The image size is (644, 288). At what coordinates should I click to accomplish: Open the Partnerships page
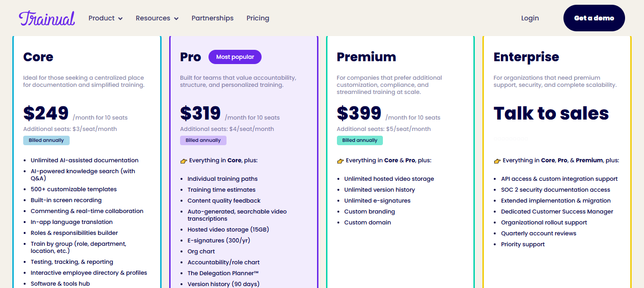[x=212, y=18]
